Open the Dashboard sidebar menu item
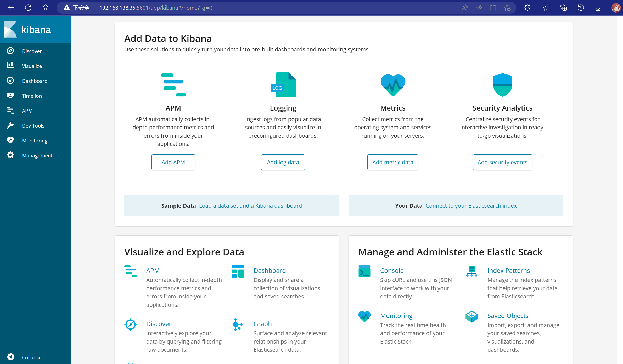Image resolution: width=623 pixels, height=364 pixels. [x=35, y=81]
